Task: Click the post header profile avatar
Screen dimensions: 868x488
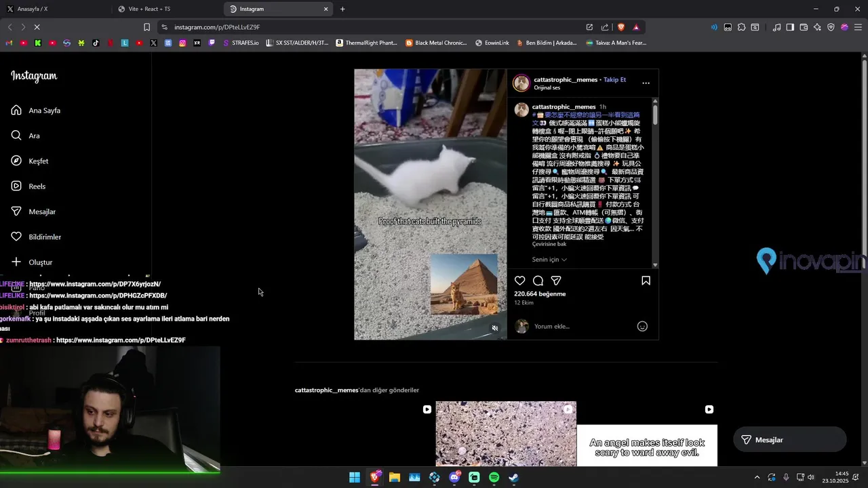Action: 521,83
